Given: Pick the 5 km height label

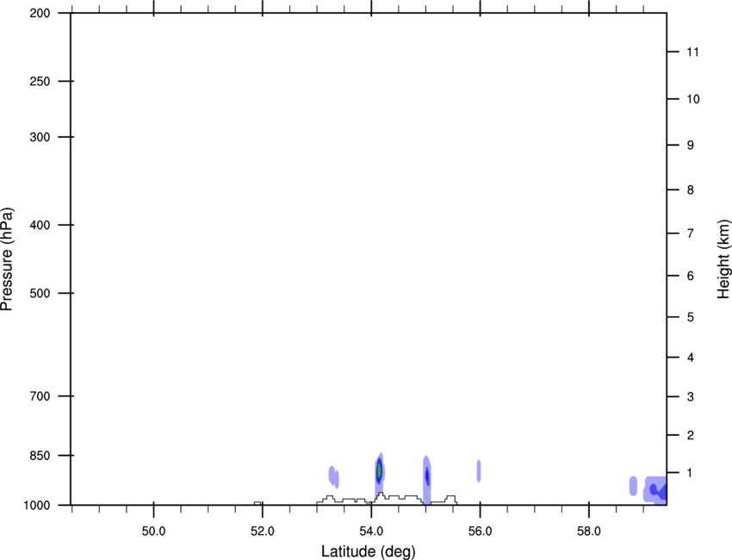Looking at the screenshot, I should 690,317.
